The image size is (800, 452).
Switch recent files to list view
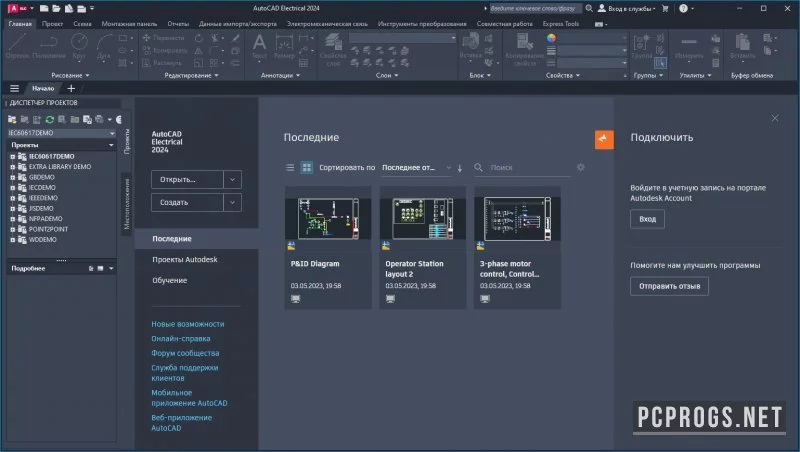(x=290, y=167)
